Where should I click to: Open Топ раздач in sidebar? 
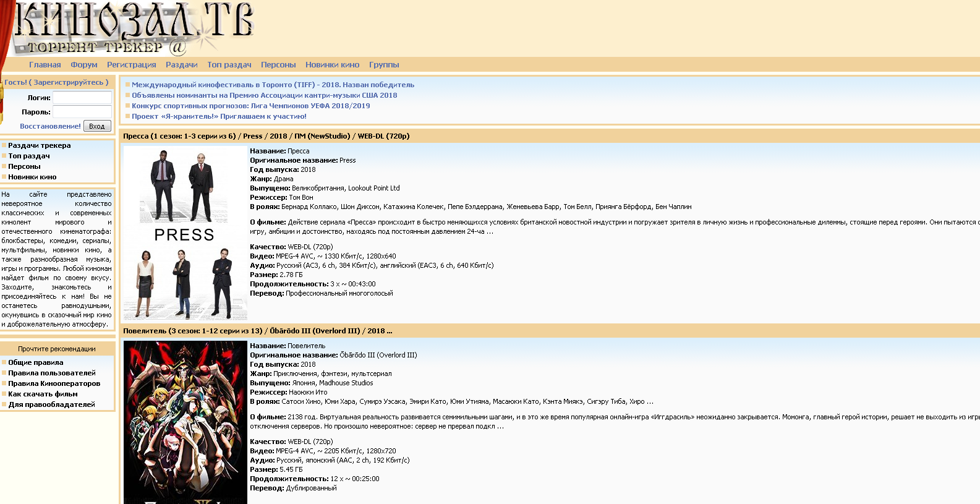(29, 156)
